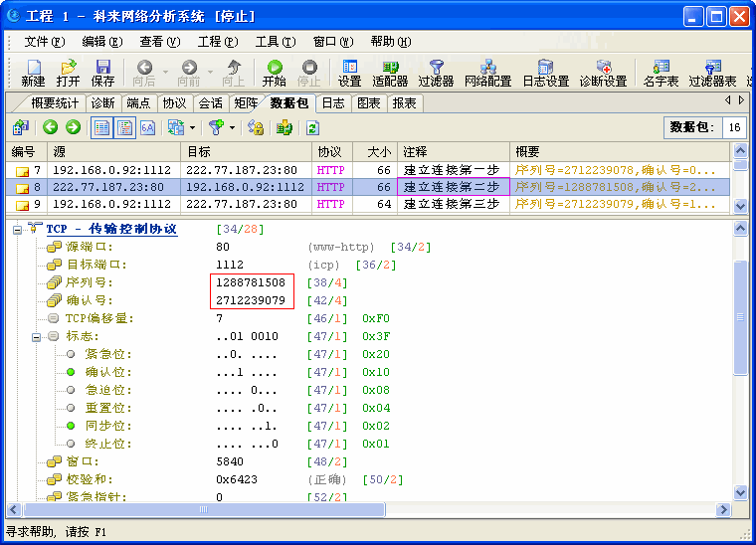Toggle the hex view pane icon
756x545 pixels.
coord(147,127)
